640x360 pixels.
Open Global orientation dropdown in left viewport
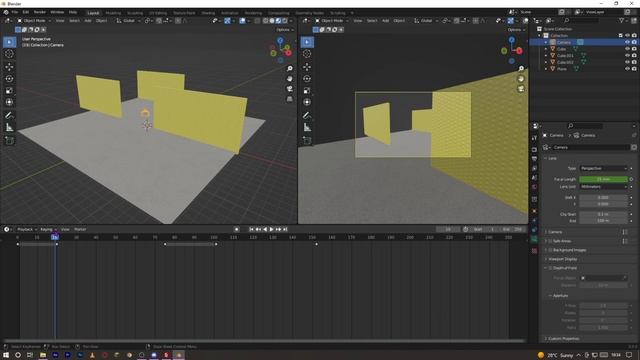tap(127, 20)
